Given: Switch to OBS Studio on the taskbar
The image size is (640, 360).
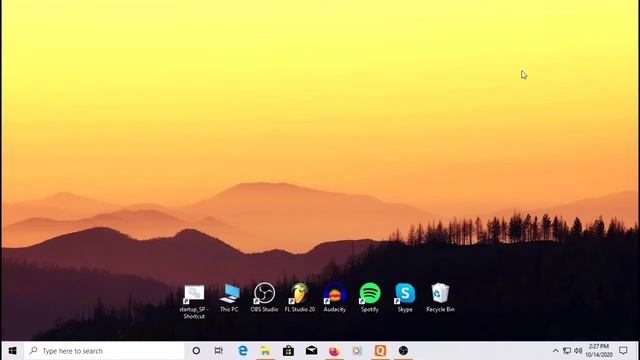Looking at the screenshot, I should point(403,351).
